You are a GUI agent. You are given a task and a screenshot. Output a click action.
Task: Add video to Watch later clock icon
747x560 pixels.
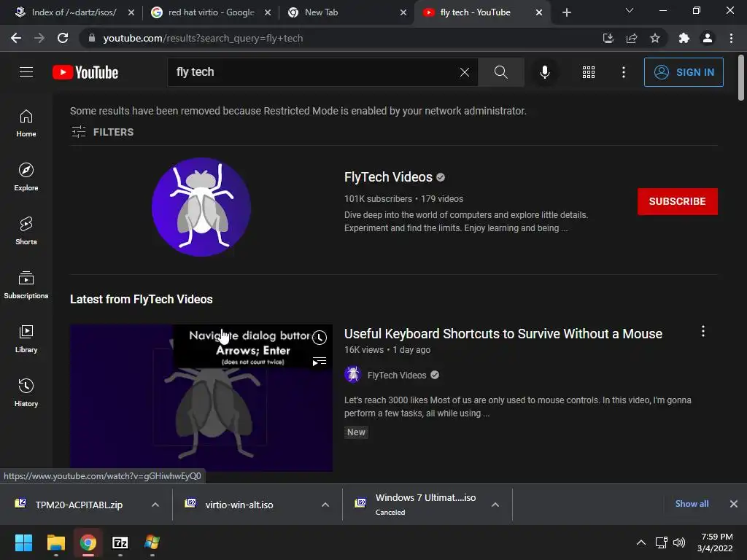pos(320,338)
